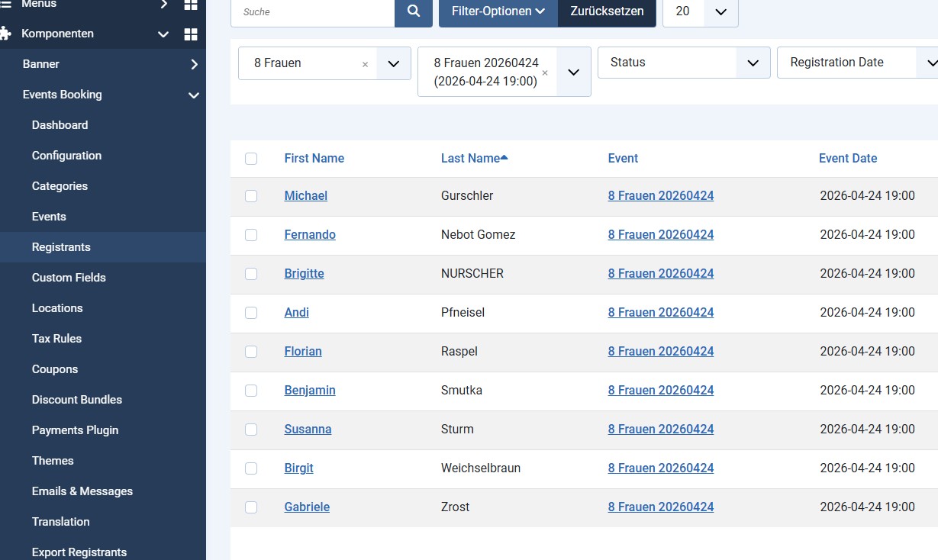The image size is (938, 560).
Task: Click the Komponenten puzzle piece icon
Action: pyautogui.click(x=6, y=34)
